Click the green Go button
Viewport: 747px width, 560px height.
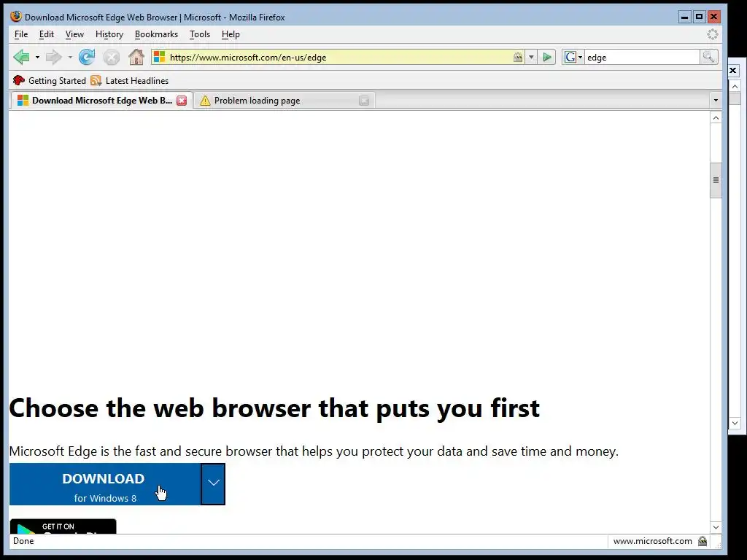547,57
